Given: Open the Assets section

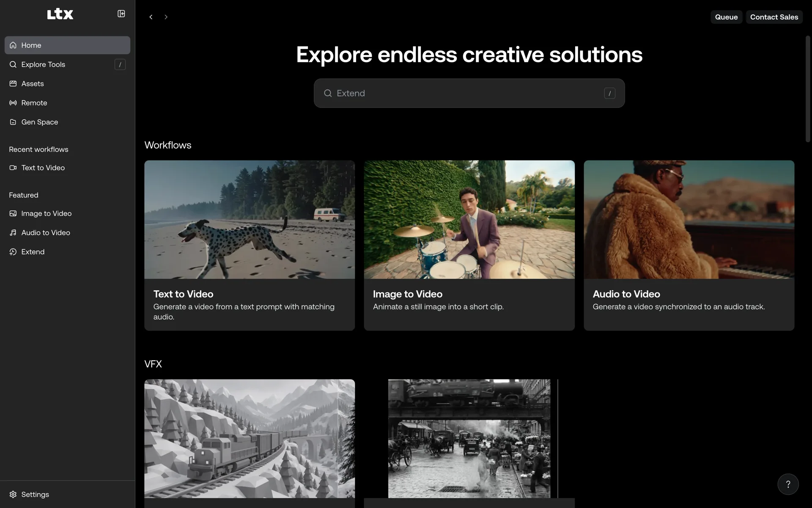Looking at the screenshot, I should [x=67, y=83].
